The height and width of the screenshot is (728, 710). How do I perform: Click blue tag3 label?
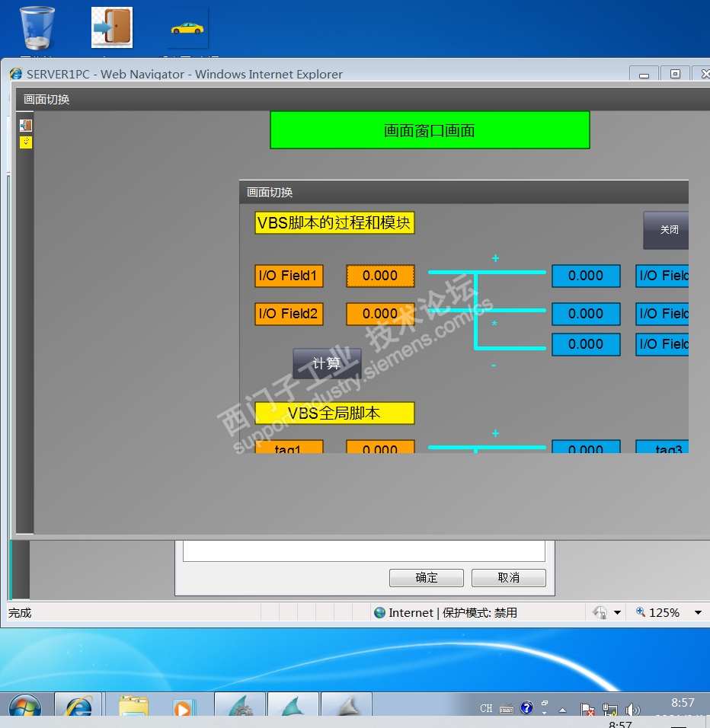click(662, 447)
